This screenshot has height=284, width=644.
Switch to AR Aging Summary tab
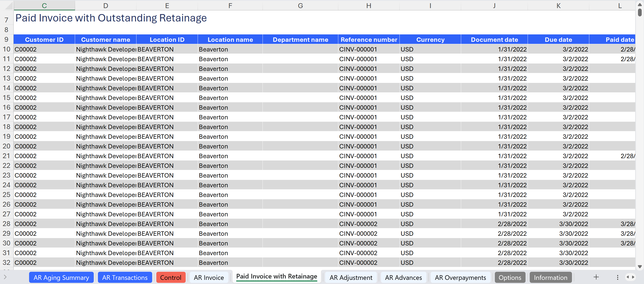[x=61, y=278]
